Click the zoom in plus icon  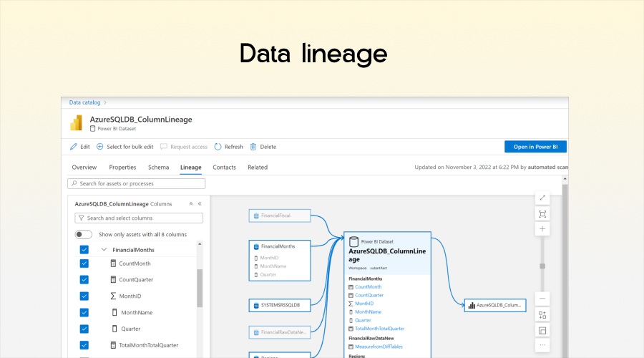tap(542, 229)
